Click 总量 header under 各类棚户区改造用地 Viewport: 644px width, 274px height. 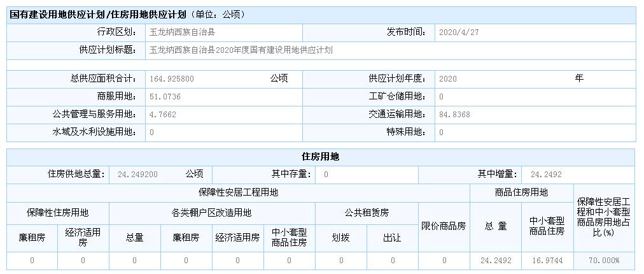coord(134,238)
